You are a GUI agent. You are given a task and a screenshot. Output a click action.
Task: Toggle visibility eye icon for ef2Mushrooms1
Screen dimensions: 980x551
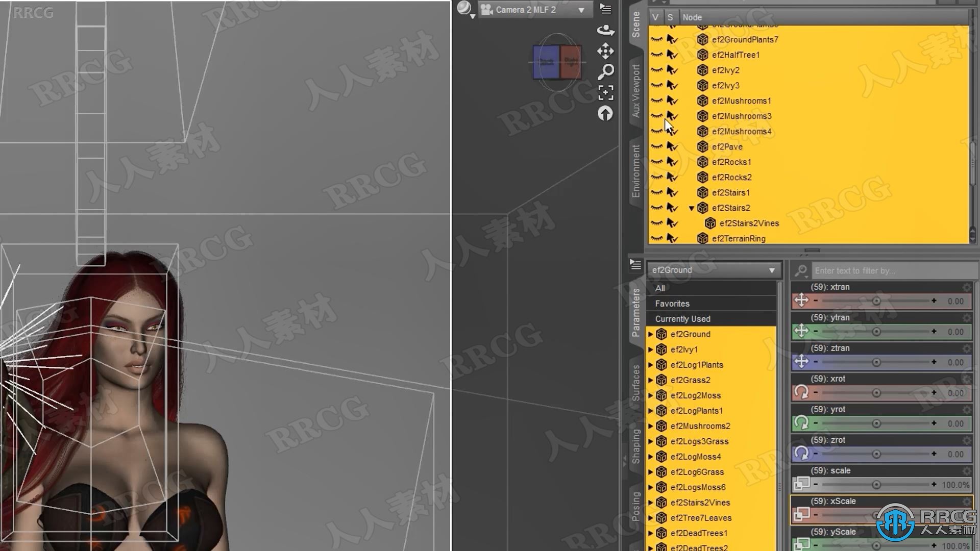(x=655, y=100)
